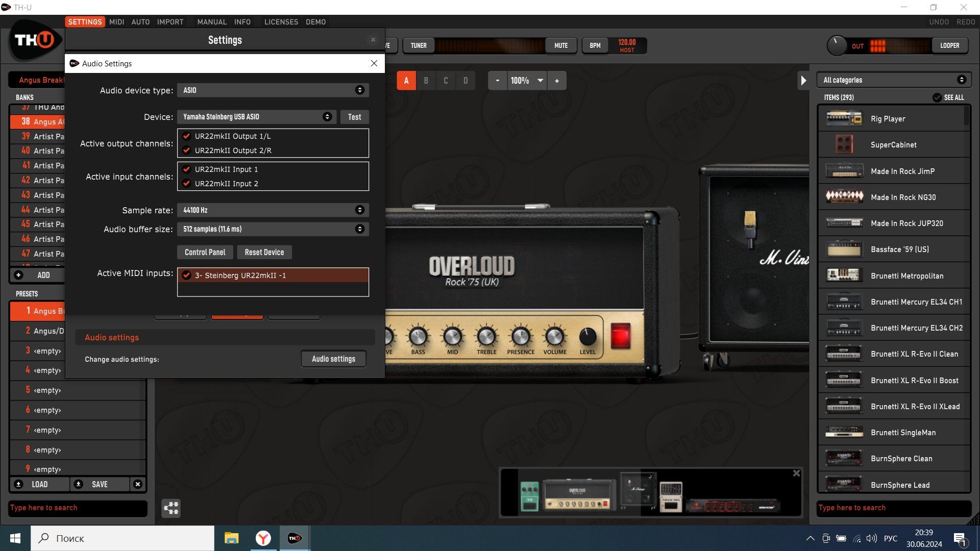The height and width of the screenshot is (551, 980).
Task: Click the SAVE preset button
Action: (100, 484)
